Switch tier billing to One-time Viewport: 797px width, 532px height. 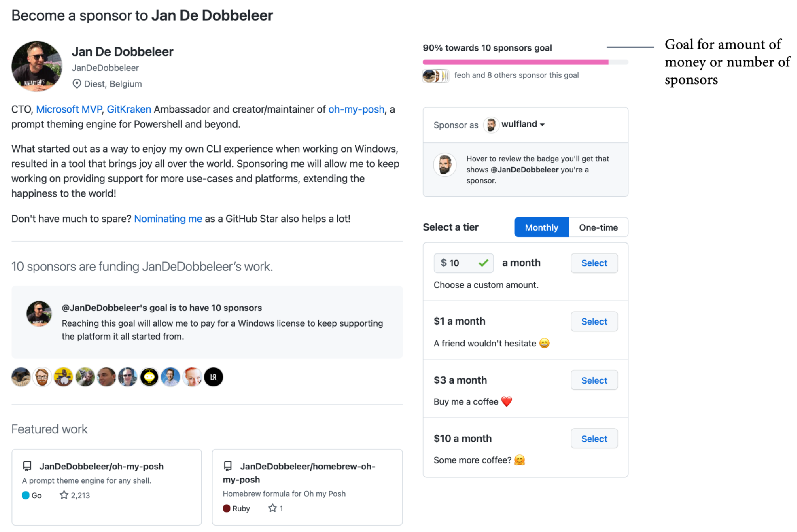click(x=598, y=227)
